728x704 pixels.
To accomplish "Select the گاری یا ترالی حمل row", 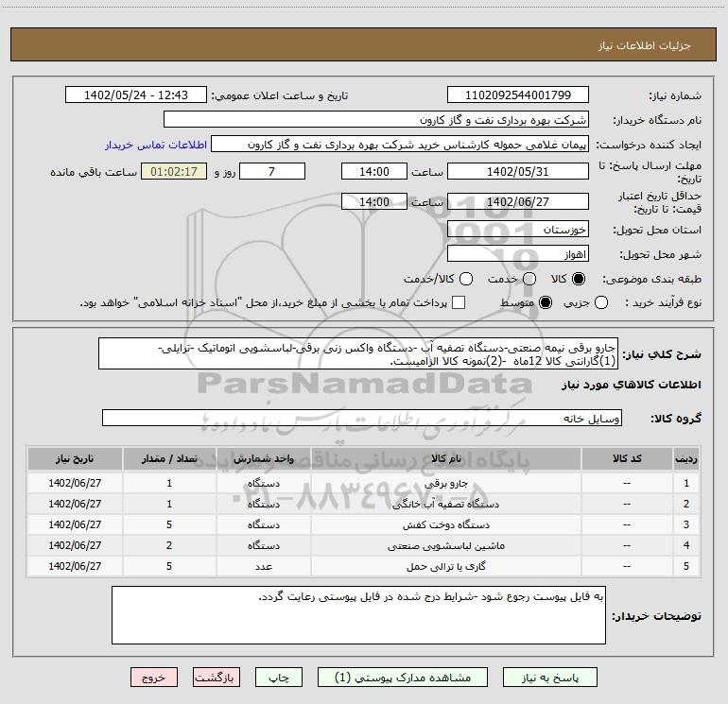I will tap(364, 566).
